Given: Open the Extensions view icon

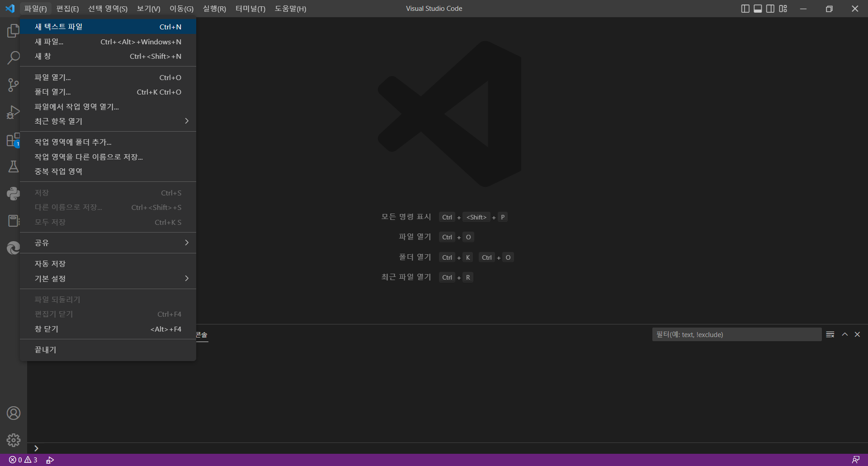Looking at the screenshot, I should point(13,140).
